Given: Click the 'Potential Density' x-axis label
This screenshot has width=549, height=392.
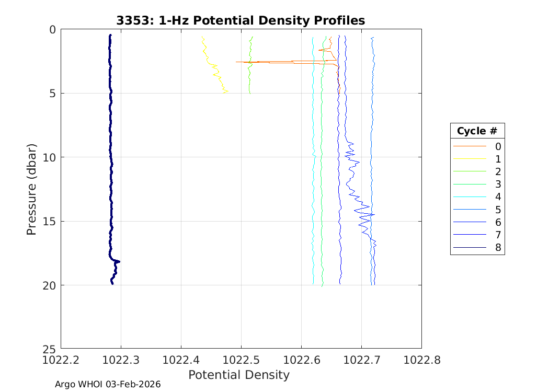Looking at the screenshot, I should click(238, 375).
